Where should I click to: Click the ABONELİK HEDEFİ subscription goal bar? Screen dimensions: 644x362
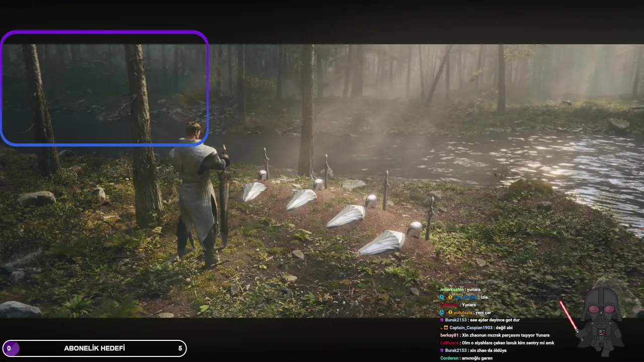point(94,348)
